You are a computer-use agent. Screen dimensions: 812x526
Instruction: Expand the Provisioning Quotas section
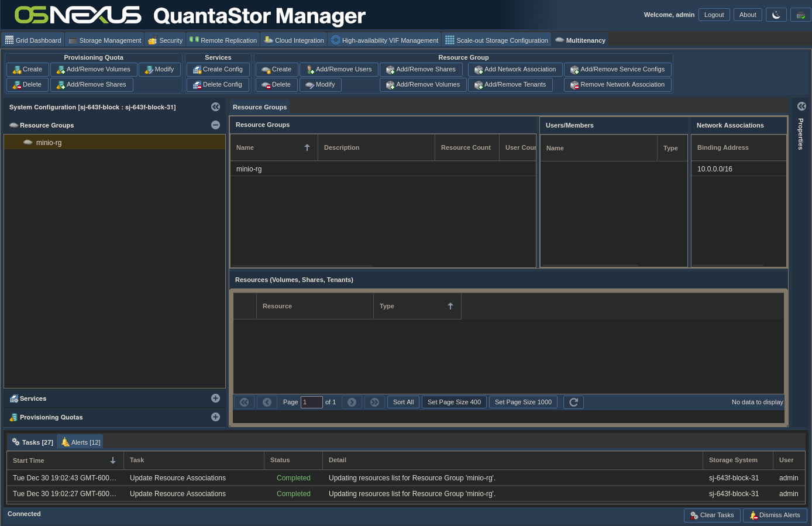tap(215, 417)
